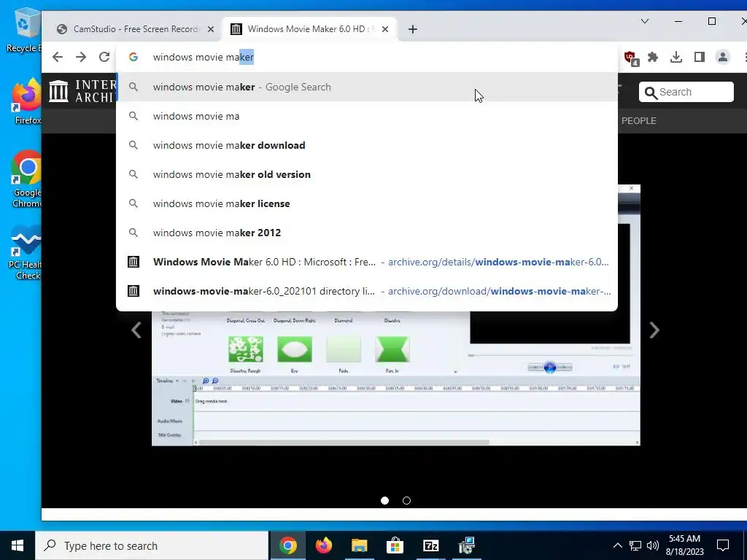
Task: Reload the current page
Action: pyautogui.click(x=104, y=57)
